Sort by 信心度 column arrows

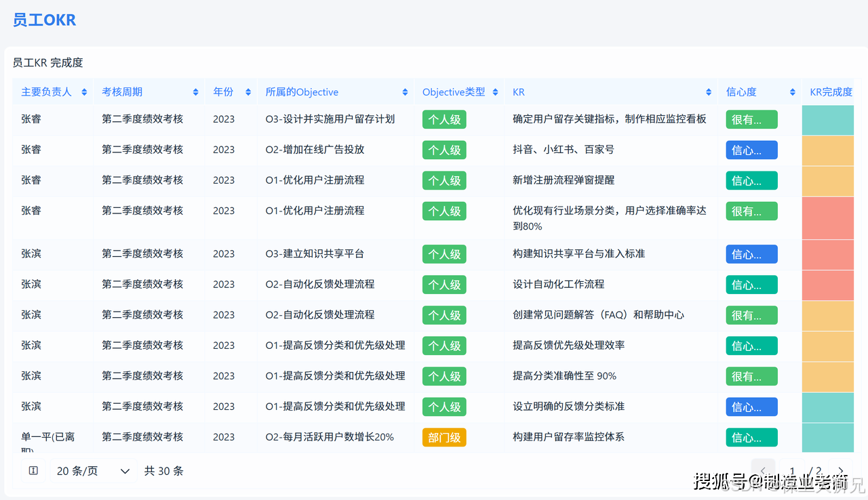(792, 92)
